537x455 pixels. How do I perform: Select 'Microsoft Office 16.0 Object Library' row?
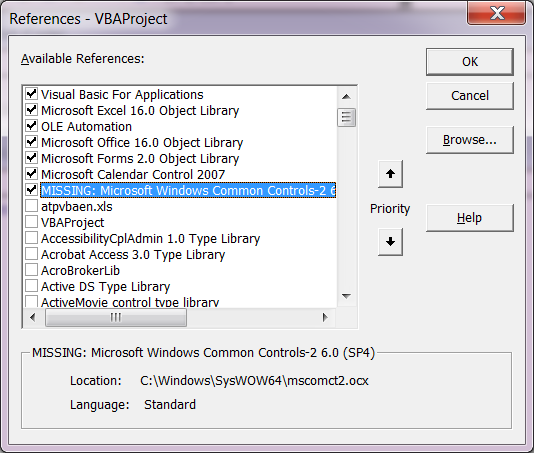tap(142, 143)
